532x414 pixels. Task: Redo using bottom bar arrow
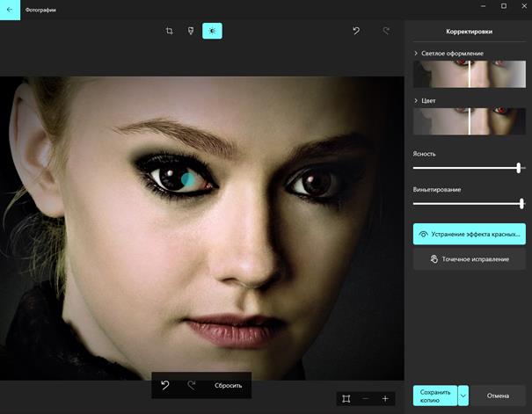pyautogui.click(x=192, y=385)
